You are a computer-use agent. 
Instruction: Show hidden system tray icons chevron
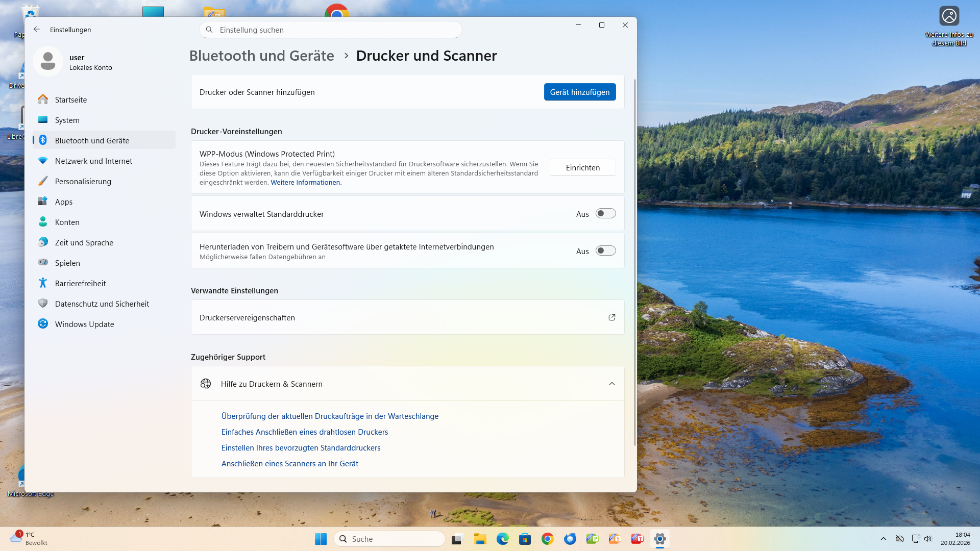(x=883, y=539)
